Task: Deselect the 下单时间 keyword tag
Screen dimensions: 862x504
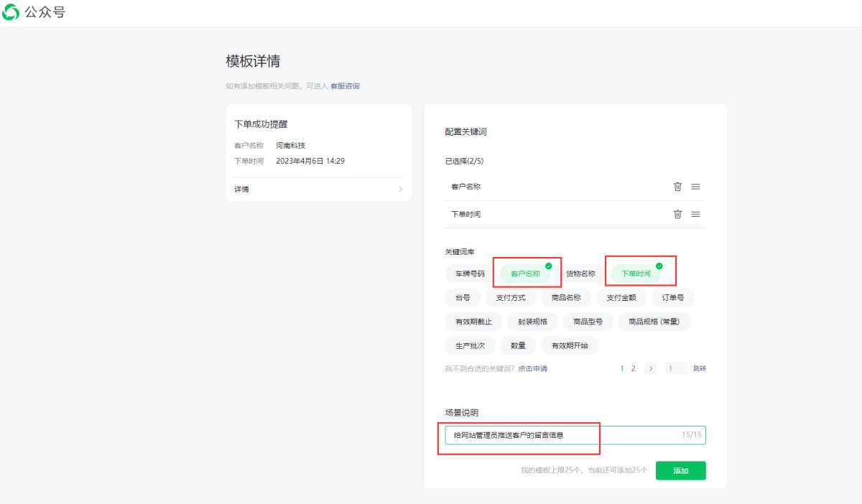Action: coord(636,274)
